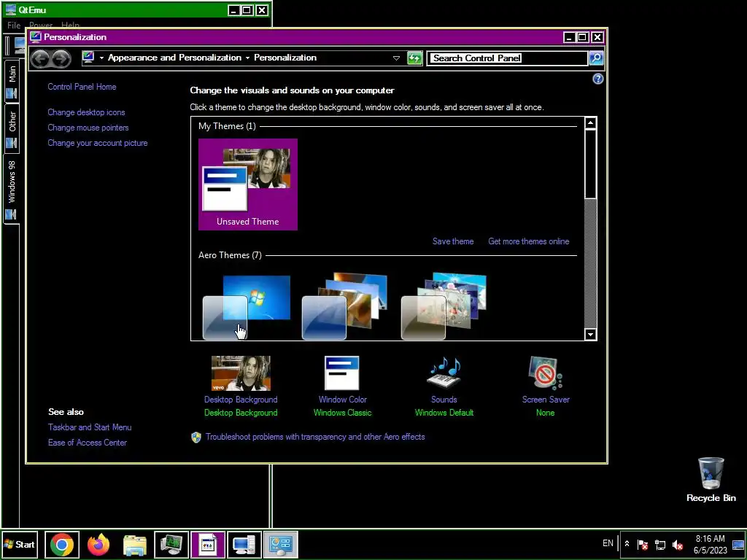747x560 pixels.
Task: Click the EN language indicator
Action: [608, 543]
